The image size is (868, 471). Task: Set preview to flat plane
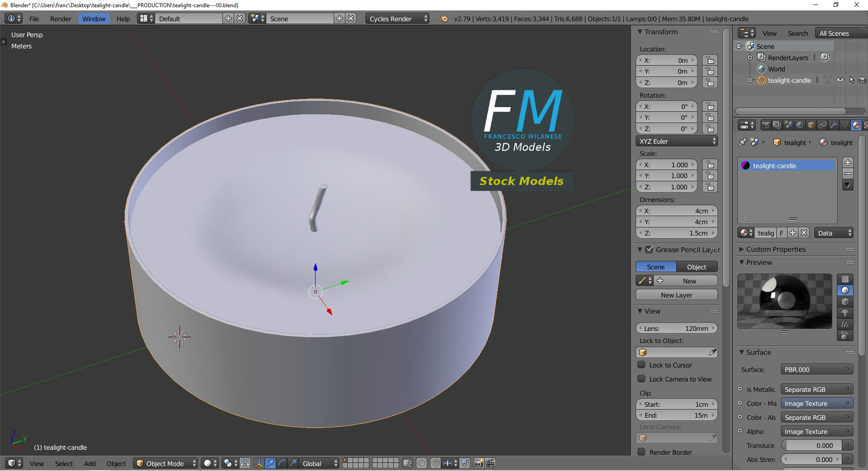[845, 279]
